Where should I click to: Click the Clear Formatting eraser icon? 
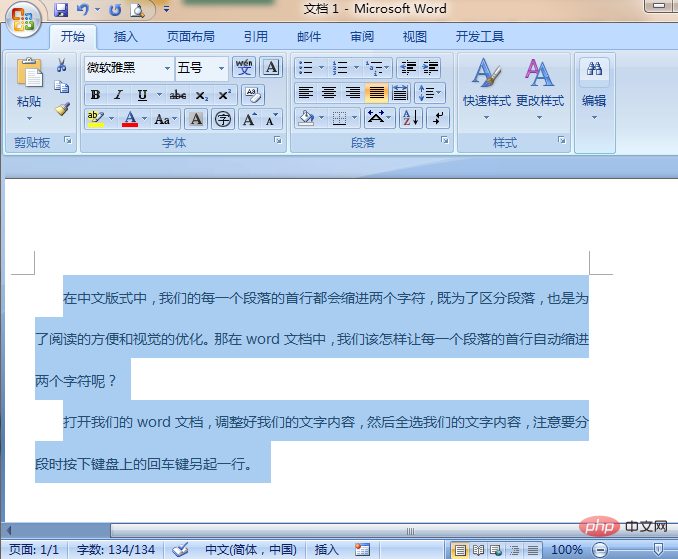252,95
